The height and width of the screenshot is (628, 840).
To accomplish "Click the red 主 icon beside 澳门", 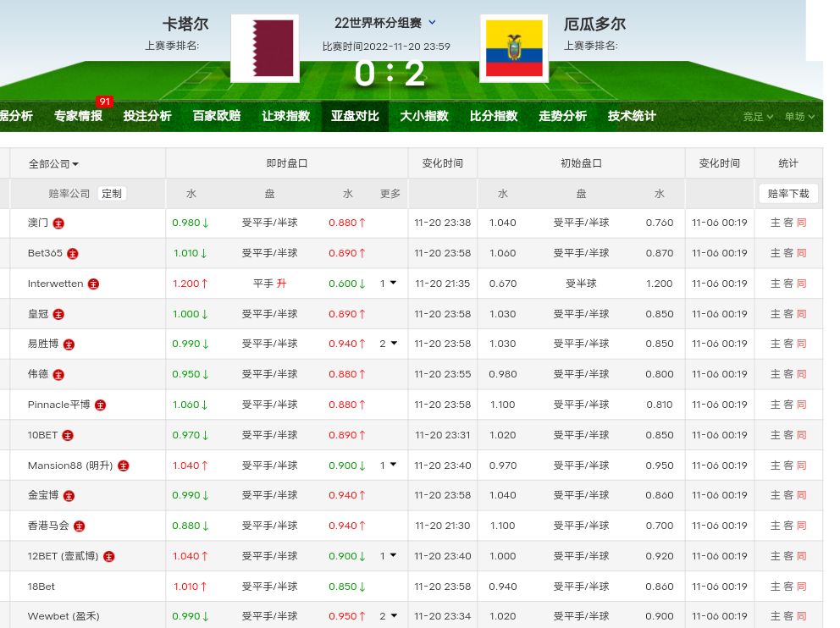I will (58, 223).
